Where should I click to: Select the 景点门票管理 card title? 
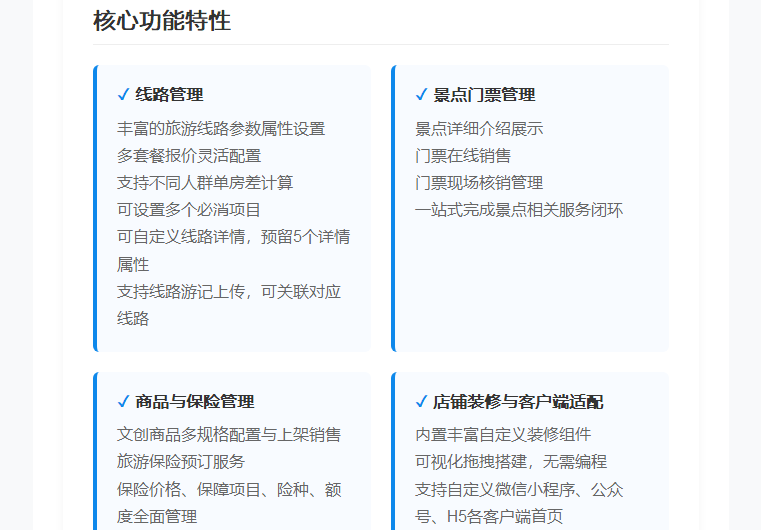[484, 94]
